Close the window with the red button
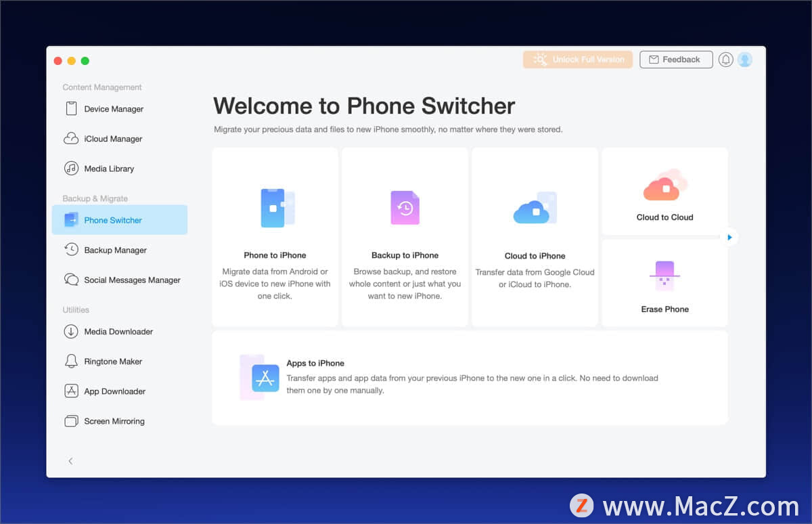Image resolution: width=812 pixels, height=524 pixels. click(x=58, y=61)
